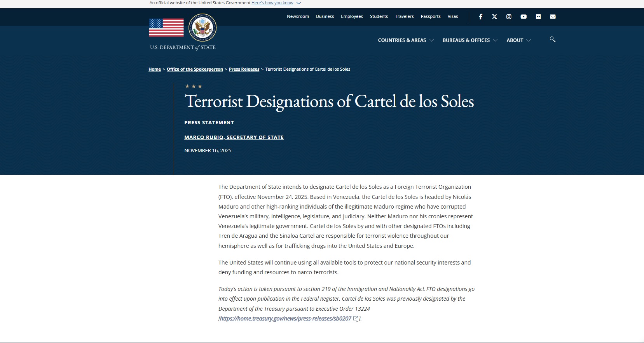Expand the Countries & Areas menu

click(405, 40)
